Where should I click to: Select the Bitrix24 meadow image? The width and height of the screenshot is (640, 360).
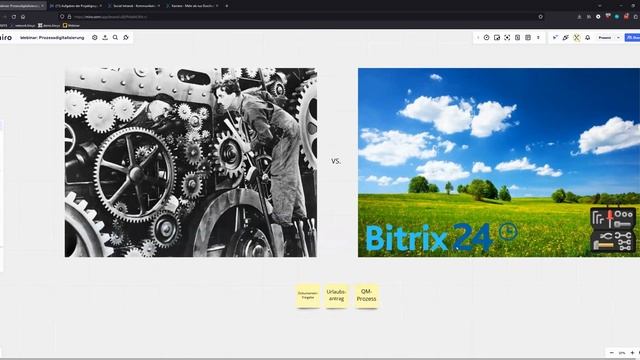[499, 162]
